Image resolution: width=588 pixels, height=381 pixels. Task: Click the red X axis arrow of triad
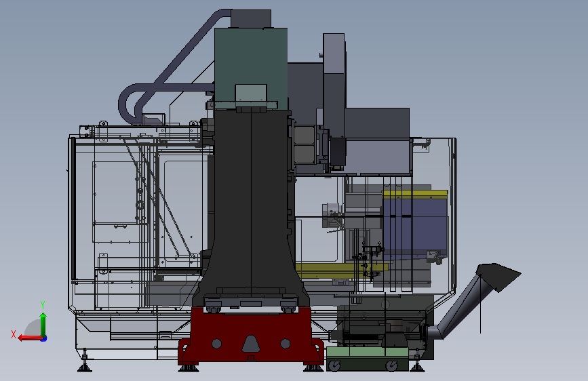(30, 338)
